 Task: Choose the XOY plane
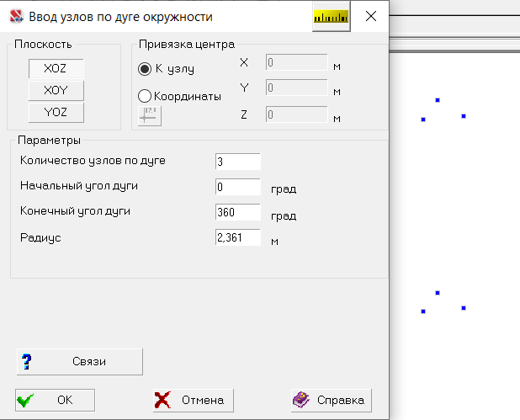pos(56,90)
